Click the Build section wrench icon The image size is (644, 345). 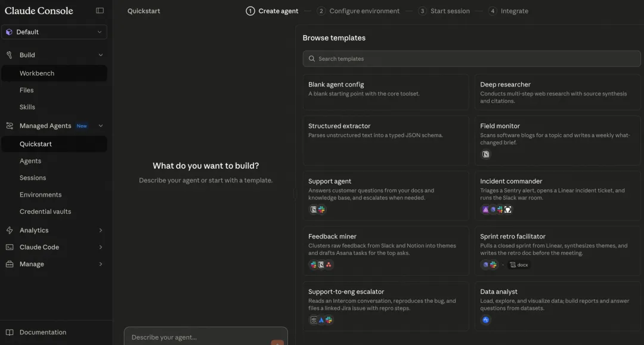coord(10,55)
